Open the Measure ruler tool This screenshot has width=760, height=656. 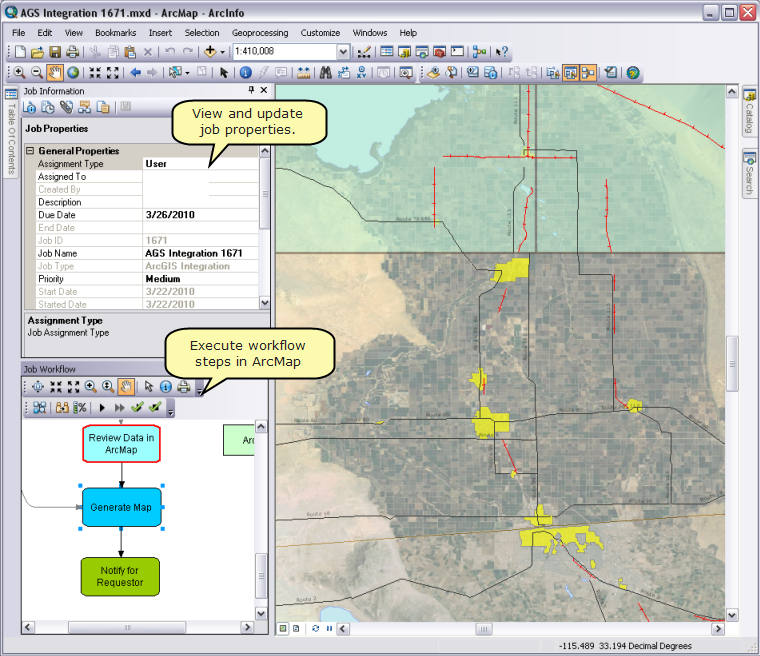(303, 73)
